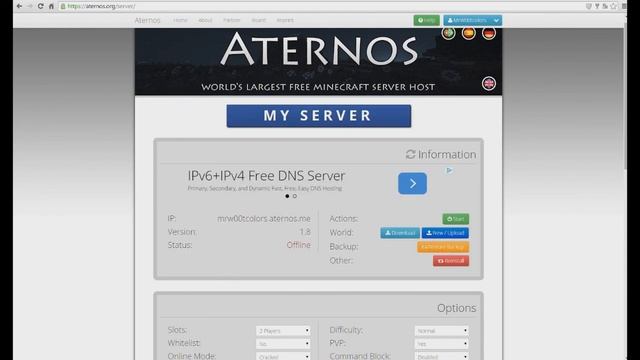Click the orange Backup button

pos(443,247)
